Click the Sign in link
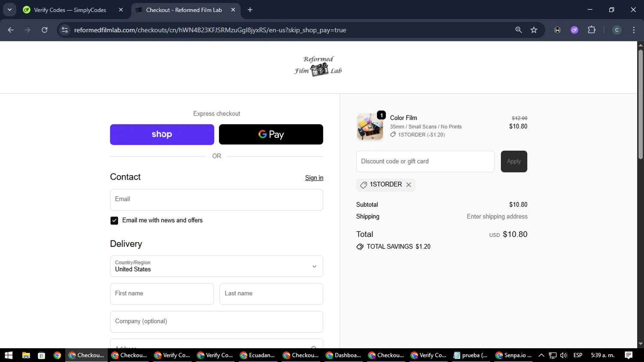Image resolution: width=644 pixels, height=362 pixels. click(x=314, y=178)
